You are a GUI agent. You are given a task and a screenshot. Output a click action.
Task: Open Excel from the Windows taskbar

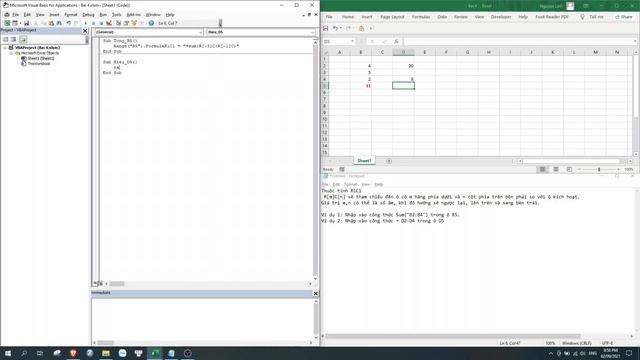155,353
